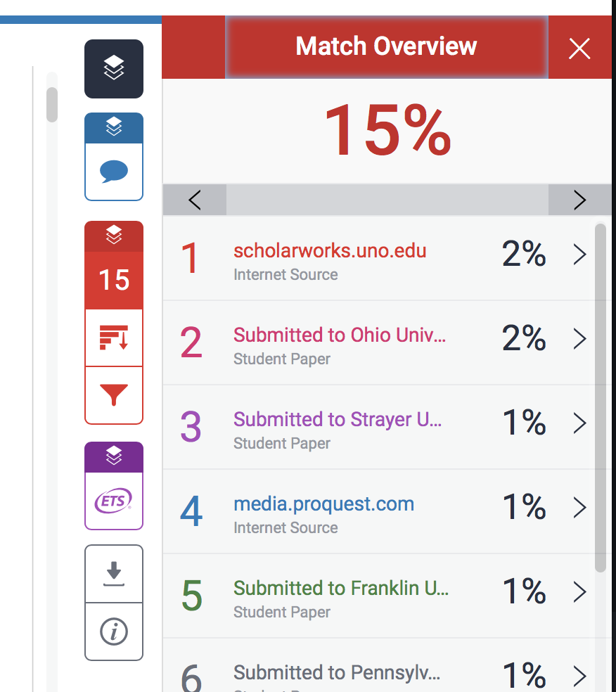This screenshot has width=616, height=692.
Task: Click the dark layers icon button
Action: [114, 69]
